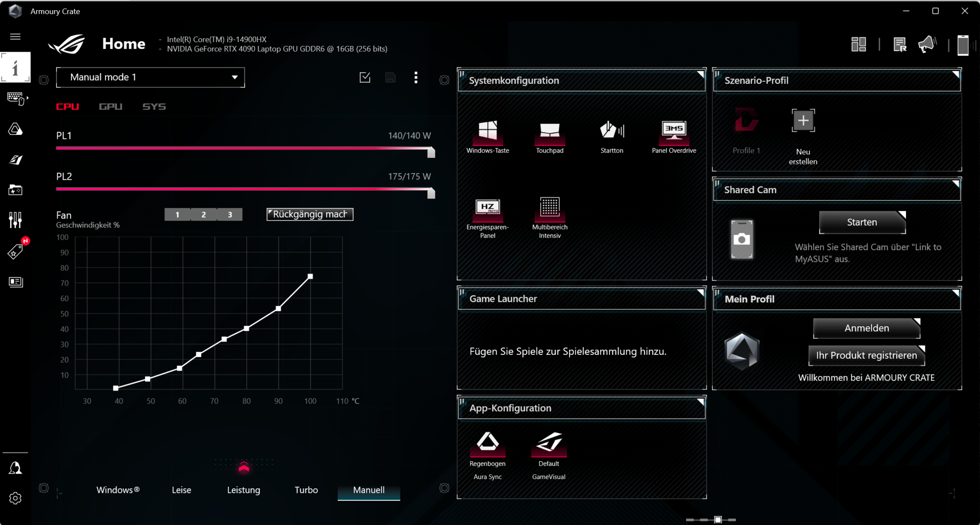The image size is (980, 525).
Task: Click the Shared Cam phone camera icon
Action: click(742, 239)
